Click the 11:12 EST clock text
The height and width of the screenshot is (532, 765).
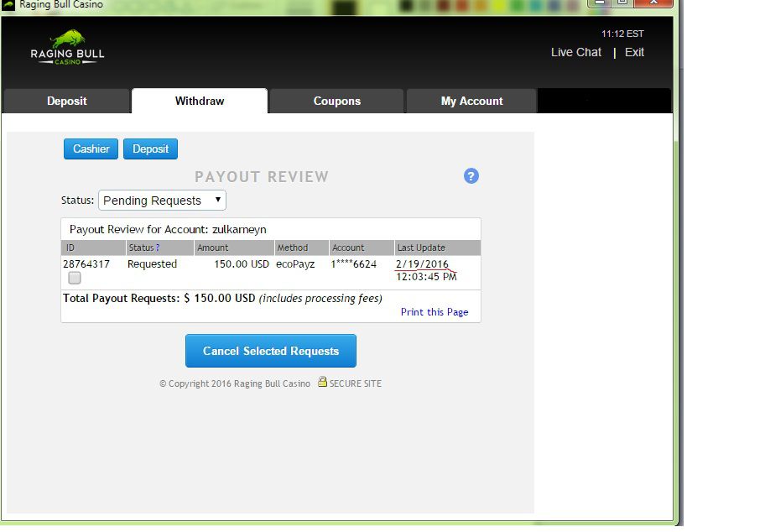[x=622, y=34]
